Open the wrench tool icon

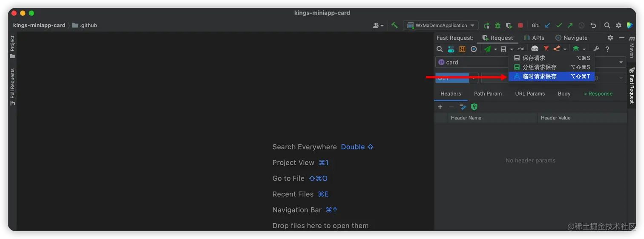click(x=596, y=49)
